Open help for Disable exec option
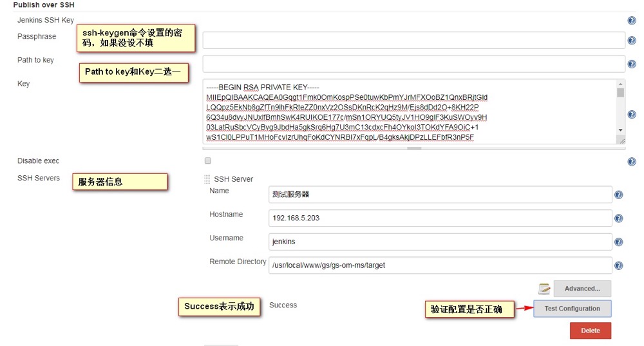 pyautogui.click(x=632, y=162)
